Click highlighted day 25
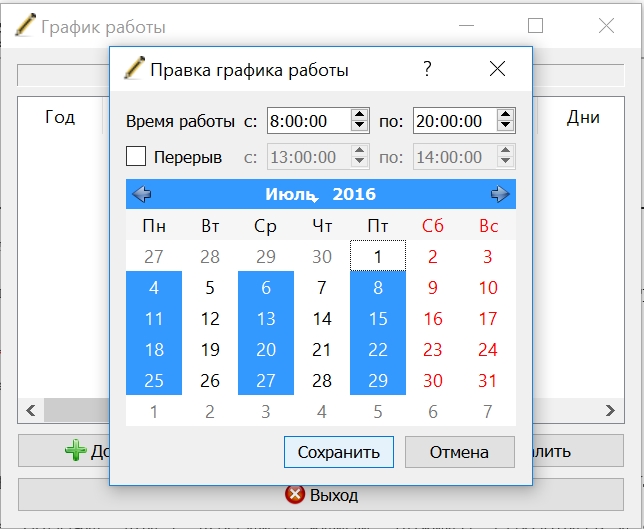Image resolution: width=644 pixels, height=529 pixels. [x=154, y=380]
